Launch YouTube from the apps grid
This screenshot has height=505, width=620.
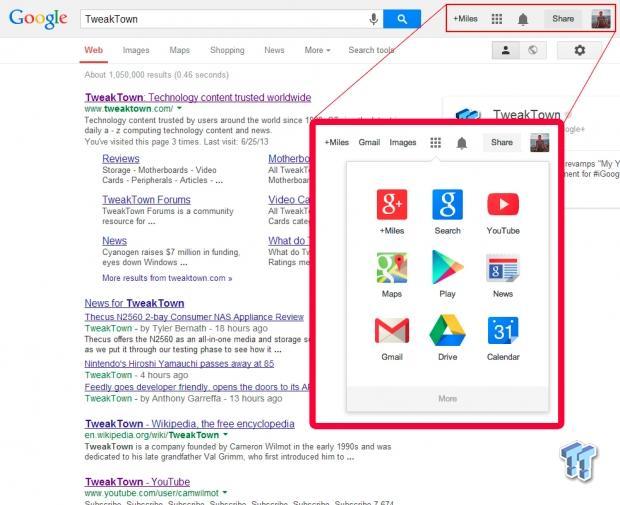[x=503, y=204]
